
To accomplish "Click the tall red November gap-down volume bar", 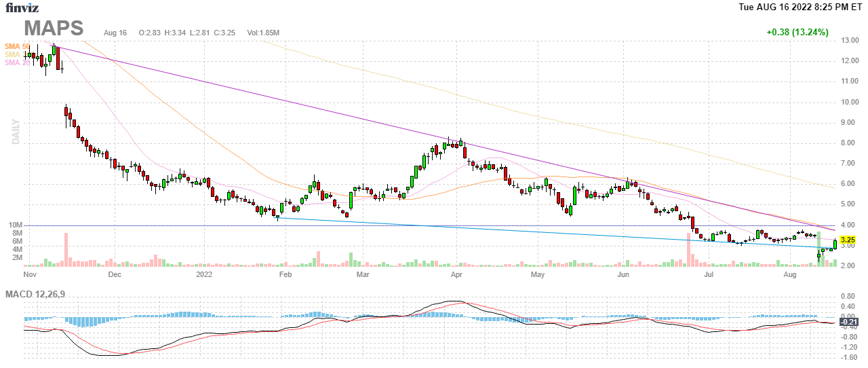I will coord(66,249).
